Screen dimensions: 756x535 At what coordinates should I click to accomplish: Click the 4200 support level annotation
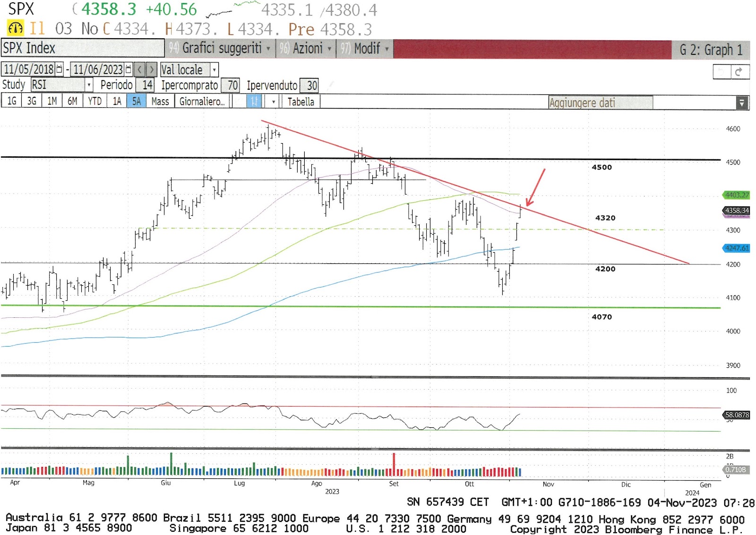(605, 269)
